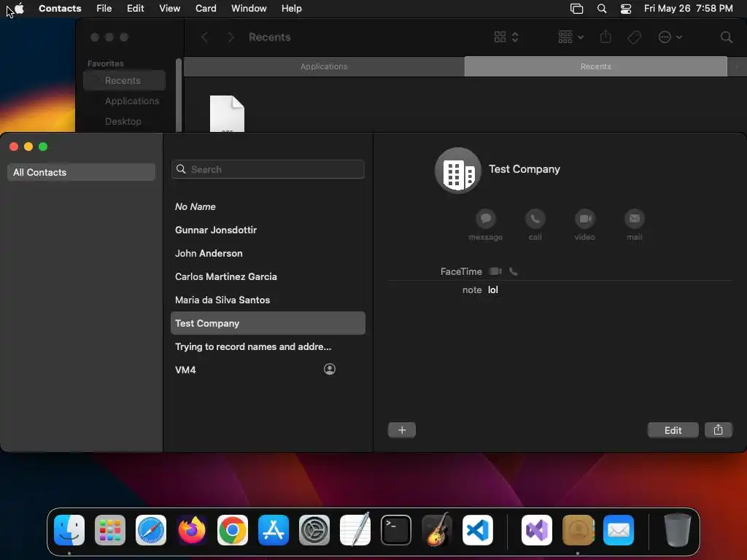Viewport: 747px width, 560px height.
Task: Select the No Name contact
Action: click(268, 206)
